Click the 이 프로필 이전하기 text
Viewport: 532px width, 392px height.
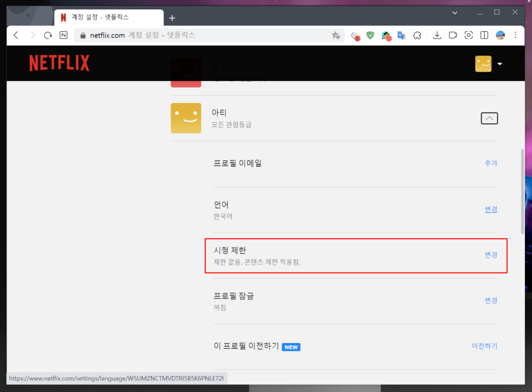tap(246, 346)
